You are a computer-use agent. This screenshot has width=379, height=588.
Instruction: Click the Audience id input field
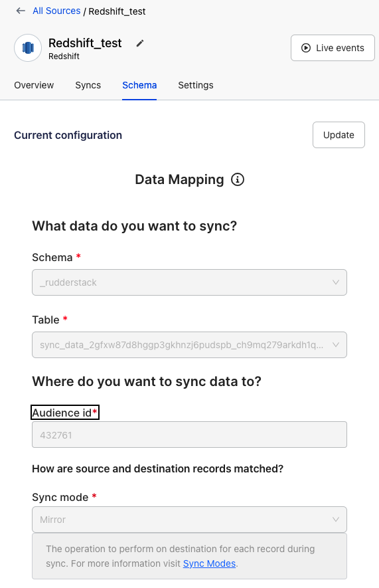[190, 435]
